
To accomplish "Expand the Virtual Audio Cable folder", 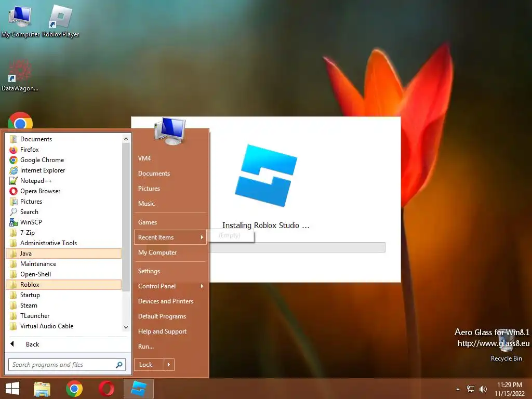I will click(x=64, y=326).
